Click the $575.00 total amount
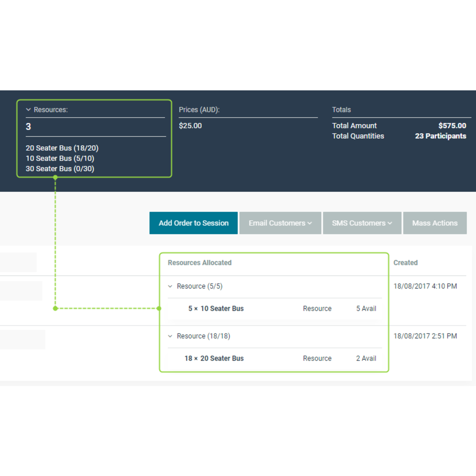 point(452,126)
